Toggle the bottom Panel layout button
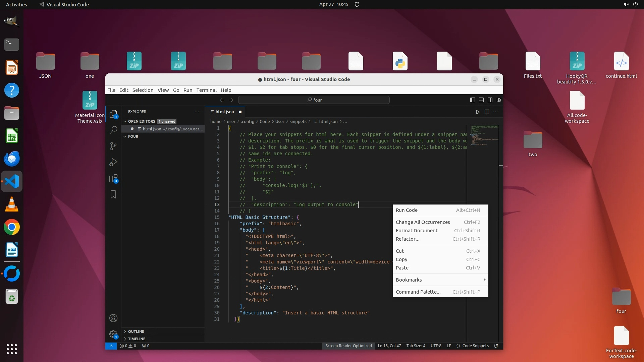Image resolution: width=644 pixels, height=362 pixels. pos(481,100)
